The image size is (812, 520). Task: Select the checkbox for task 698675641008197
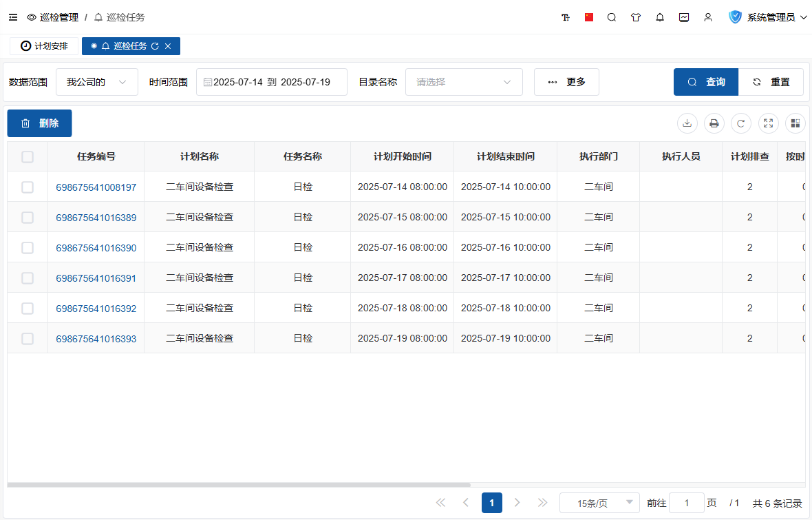click(28, 187)
